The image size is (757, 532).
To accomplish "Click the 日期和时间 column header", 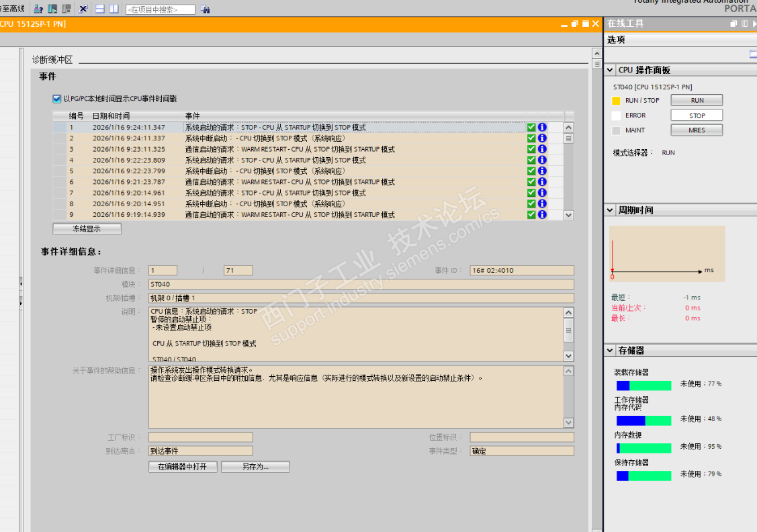I will pos(111,116).
